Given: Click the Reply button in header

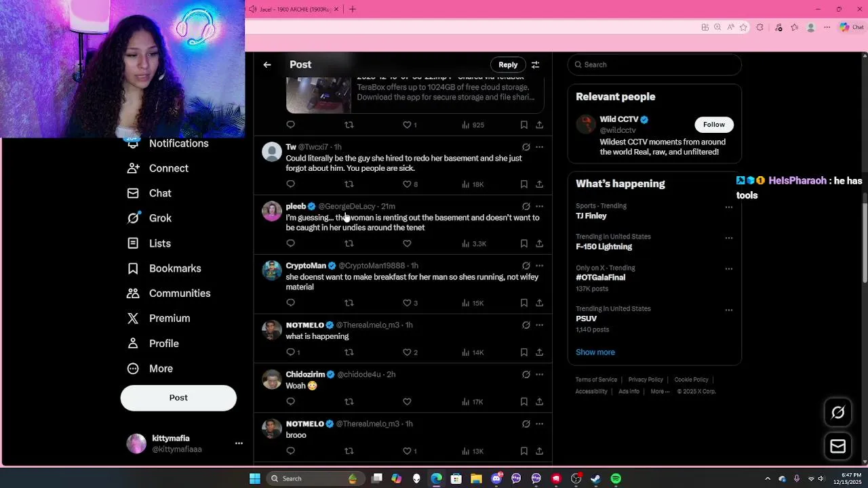Looking at the screenshot, I should [508, 65].
